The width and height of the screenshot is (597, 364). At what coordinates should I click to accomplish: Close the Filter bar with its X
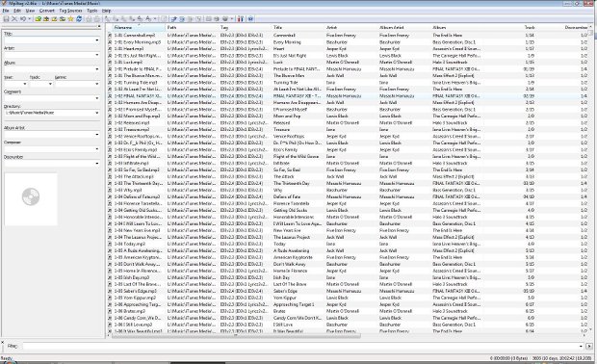point(2,342)
